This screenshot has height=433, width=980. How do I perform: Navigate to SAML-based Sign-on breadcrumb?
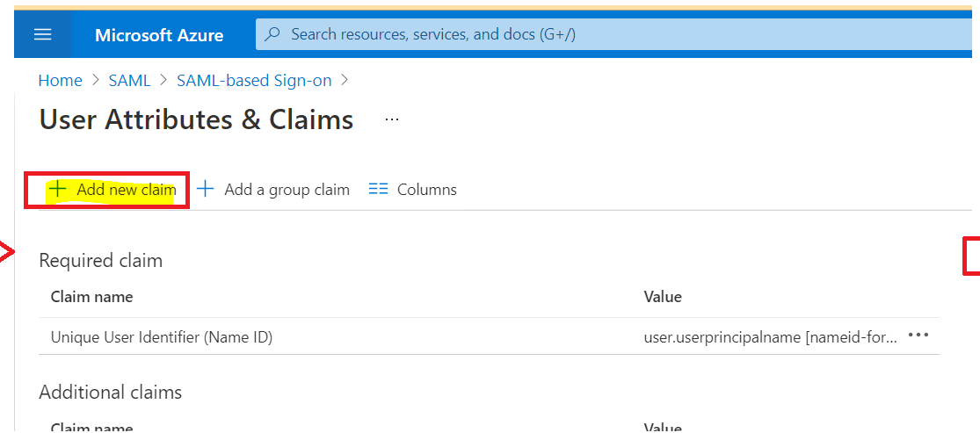click(x=254, y=81)
